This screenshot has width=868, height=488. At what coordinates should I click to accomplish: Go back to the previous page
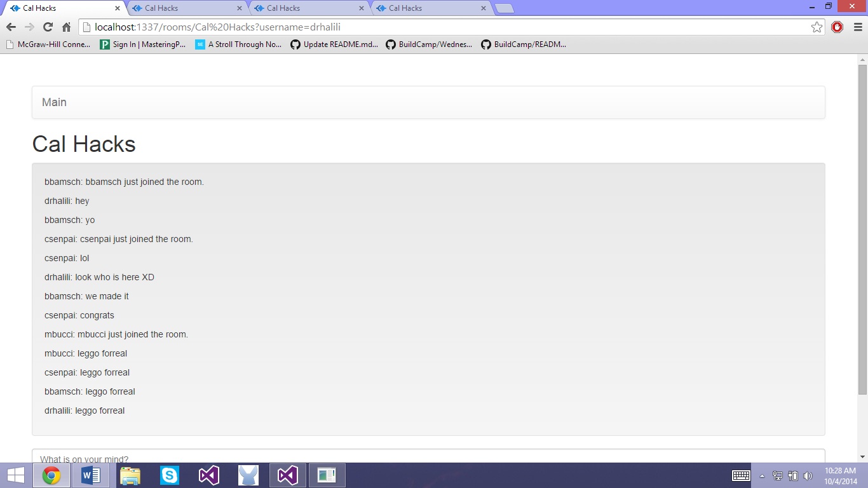point(11,27)
